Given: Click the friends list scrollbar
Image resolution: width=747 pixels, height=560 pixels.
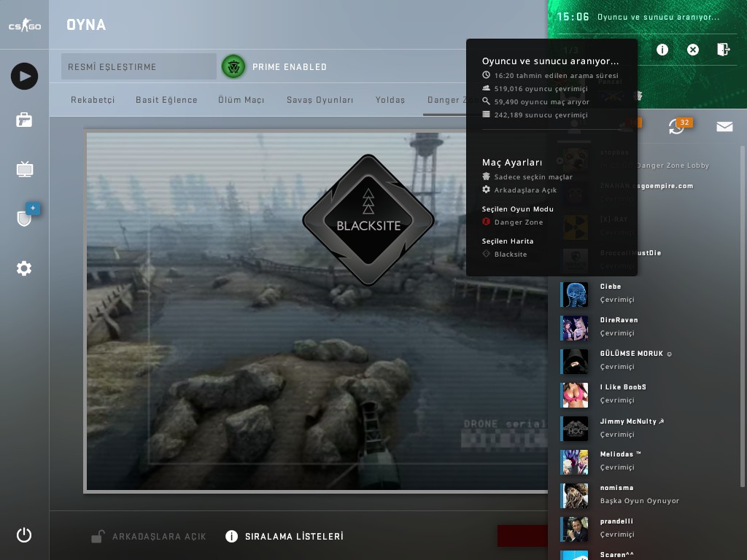Looking at the screenshot, I should point(742,316).
